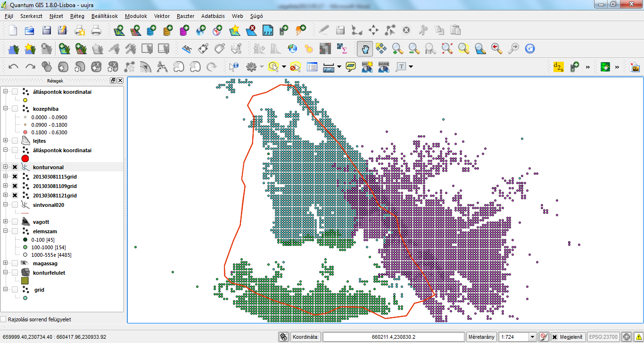This screenshot has height=343, width=644.
Task: Click the EPSG:23700 CRS button
Action: [603, 337]
